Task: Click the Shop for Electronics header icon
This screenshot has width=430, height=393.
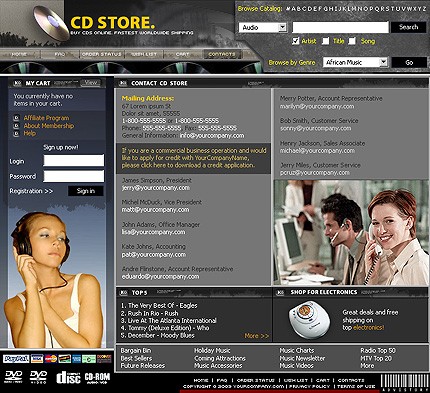Action: (281, 292)
